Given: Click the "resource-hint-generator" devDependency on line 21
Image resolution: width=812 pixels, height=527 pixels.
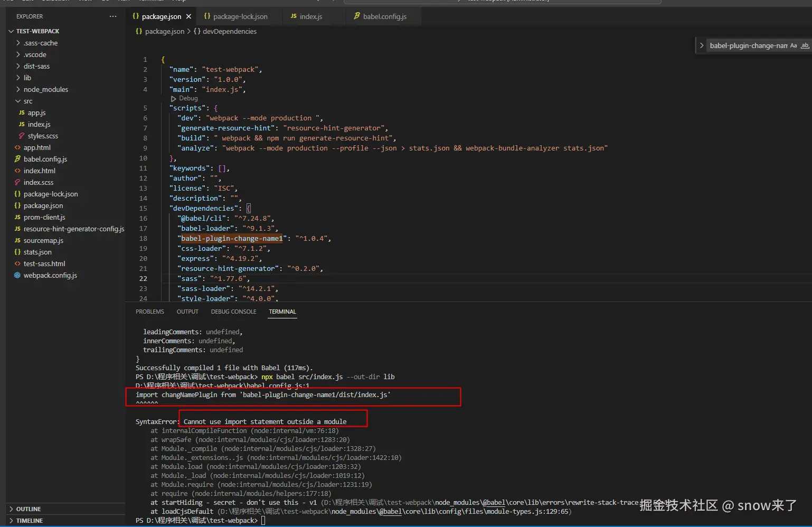Looking at the screenshot, I should pos(250,269).
